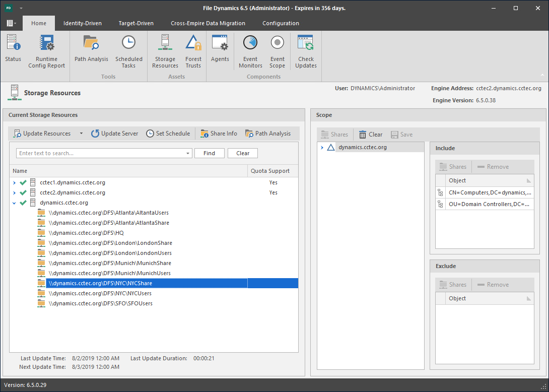Click Event Scope icon
Image resolution: width=549 pixels, height=392 pixels.
[277, 51]
